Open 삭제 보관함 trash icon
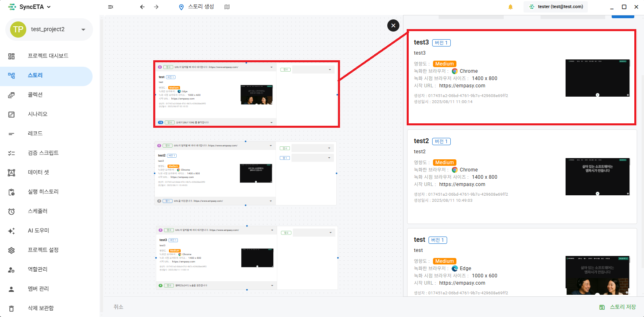Screen dimensions: 644x317 point(11,309)
